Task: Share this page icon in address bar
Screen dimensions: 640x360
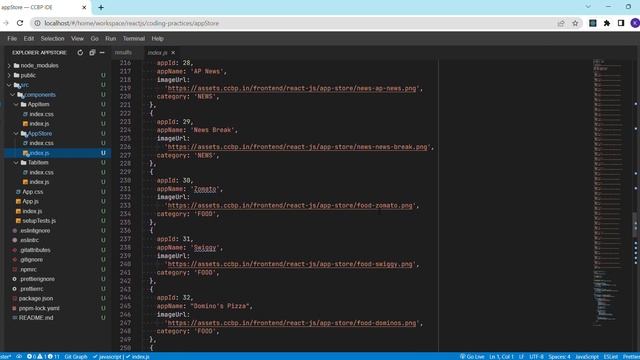Action: [x=561, y=23]
